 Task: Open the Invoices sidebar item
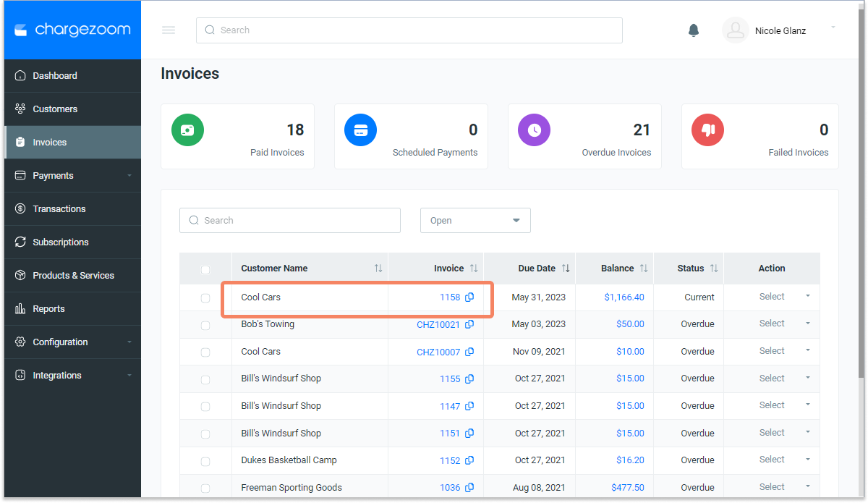[72, 143]
